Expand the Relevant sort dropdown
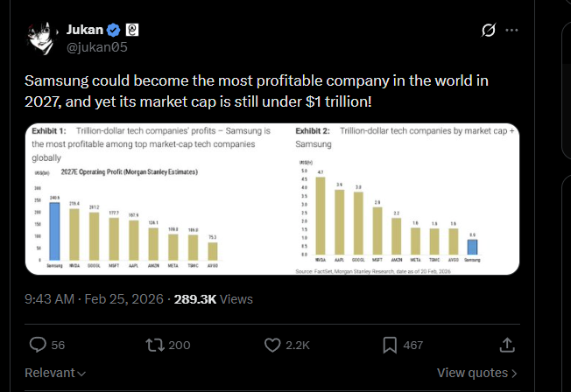Screen dimensions: 571x392 click(55, 374)
